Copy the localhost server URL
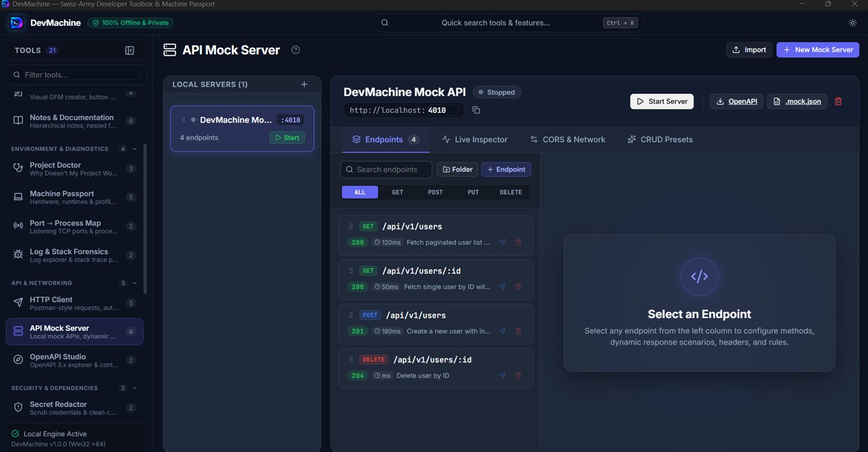 (476, 110)
